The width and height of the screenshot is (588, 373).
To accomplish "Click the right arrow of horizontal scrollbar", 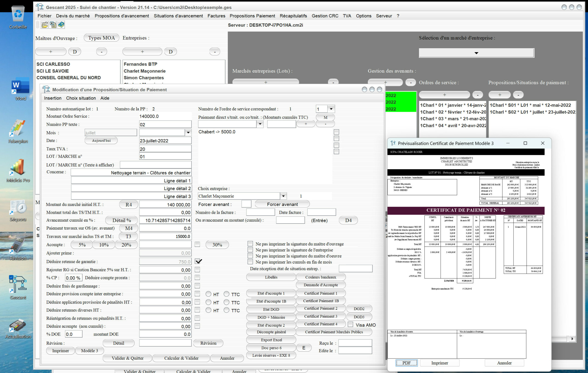I will (572, 339).
